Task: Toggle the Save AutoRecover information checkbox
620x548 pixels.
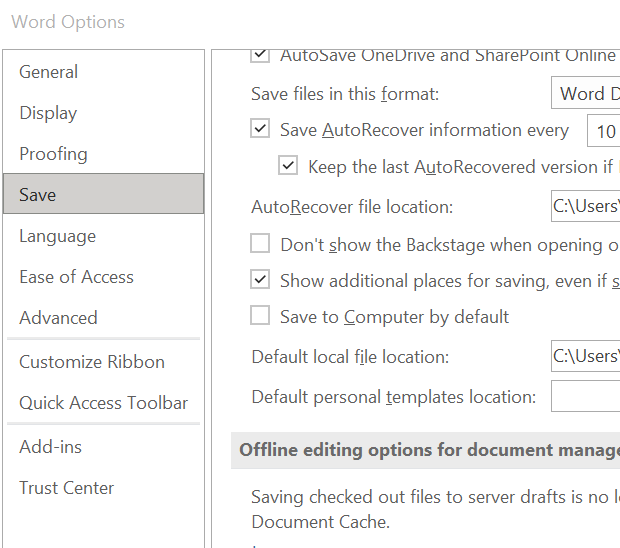Action: (260, 130)
